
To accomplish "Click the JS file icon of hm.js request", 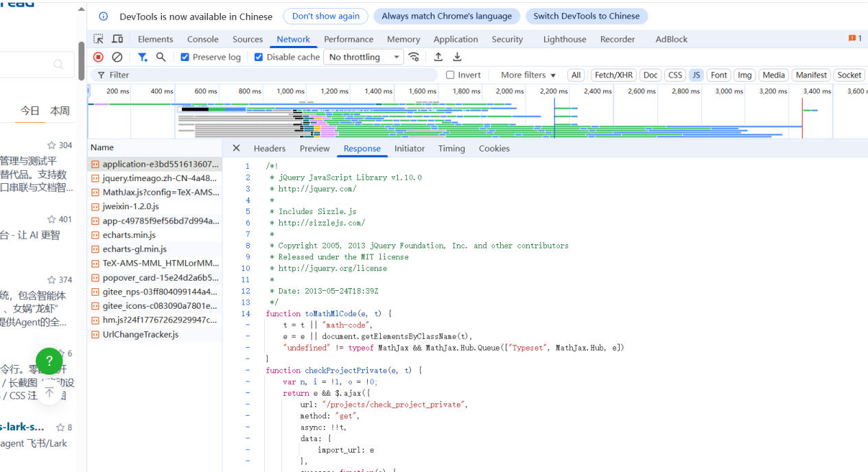I will pos(95,320).
